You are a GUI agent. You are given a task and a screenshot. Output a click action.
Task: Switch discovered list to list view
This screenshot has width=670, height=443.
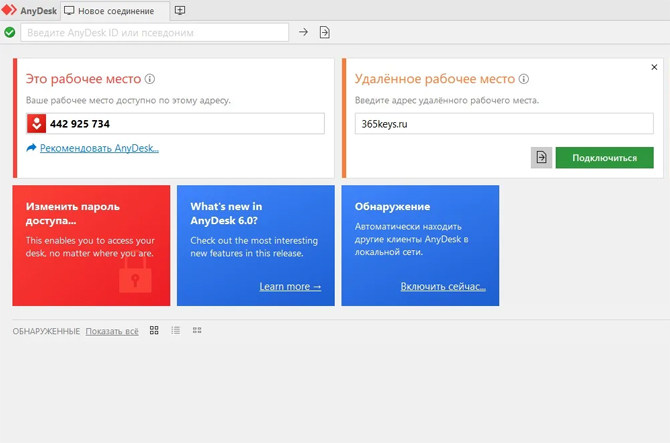tap(176, 330)
